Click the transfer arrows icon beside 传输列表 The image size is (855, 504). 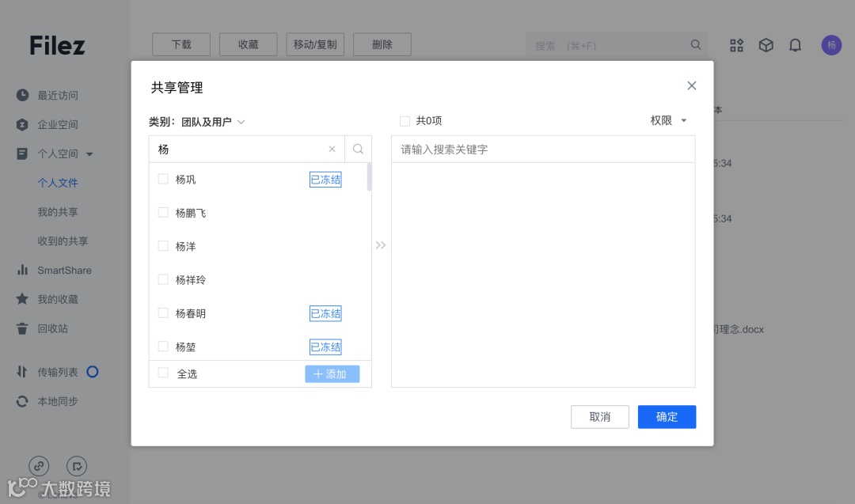pyautogui.click(x=22, y=372)
